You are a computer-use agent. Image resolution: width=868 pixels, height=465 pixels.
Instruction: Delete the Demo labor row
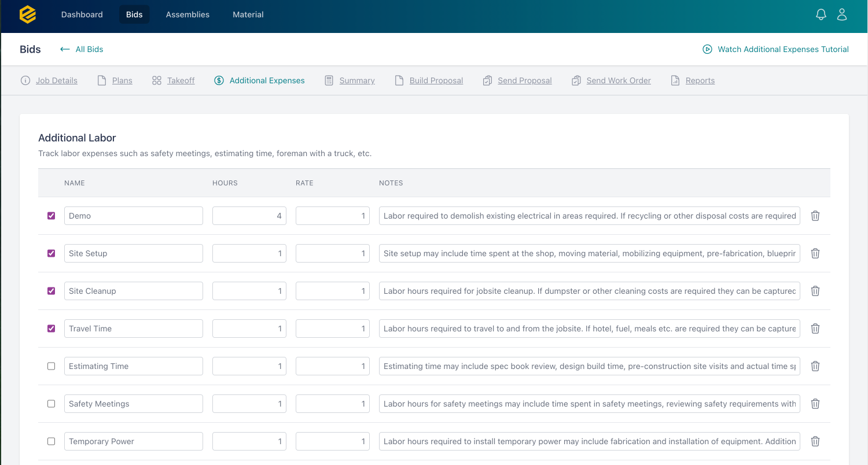pos(815,216)
